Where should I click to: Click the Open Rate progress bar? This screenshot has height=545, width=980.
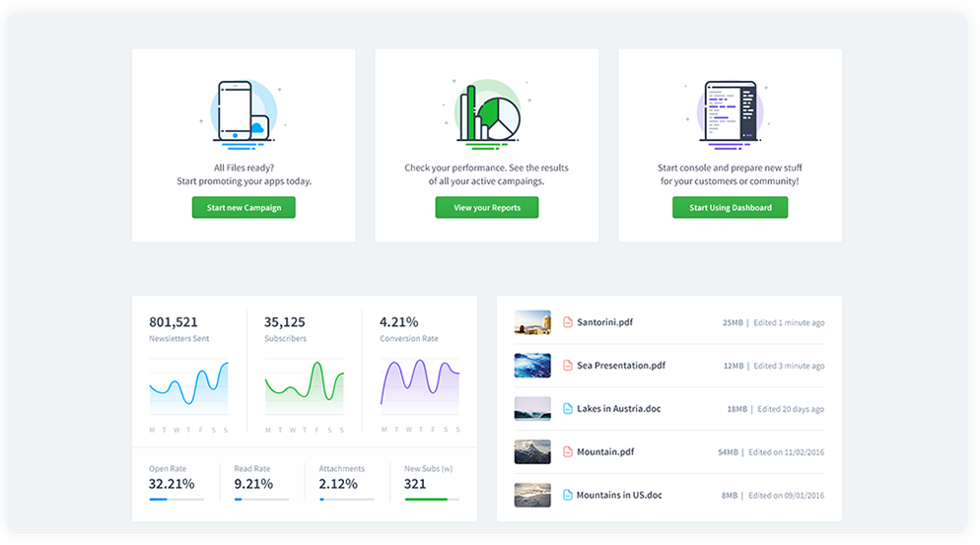tap(176, 500)
